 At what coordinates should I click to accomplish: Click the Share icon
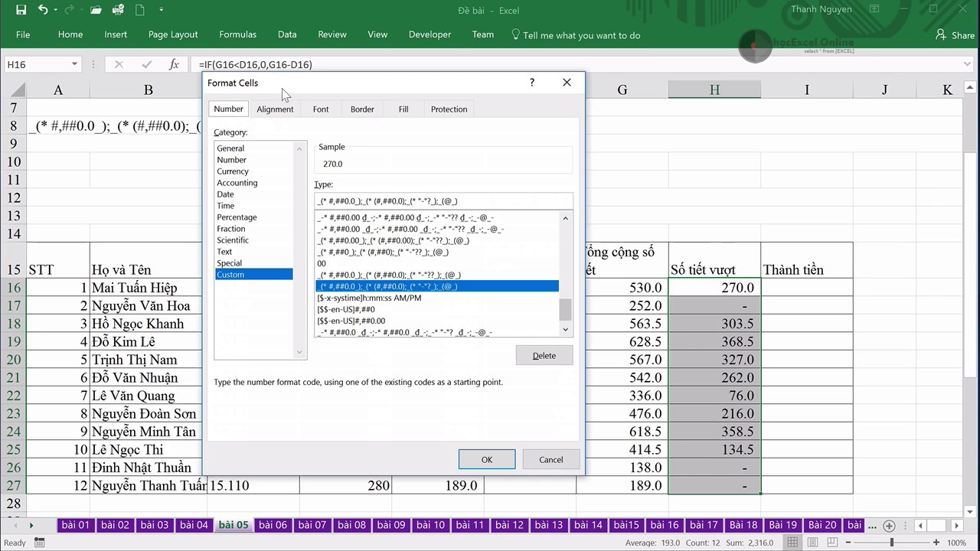(955, 35)
